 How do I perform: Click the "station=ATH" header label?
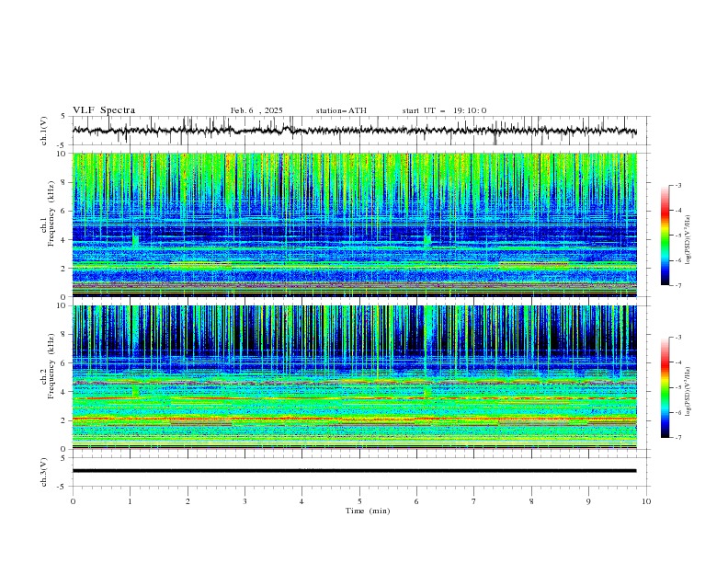tap(341, 110)
